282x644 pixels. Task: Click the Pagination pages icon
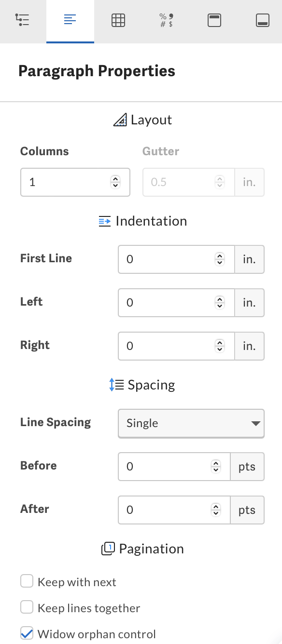pyautogui.click(x=108, y=549)
